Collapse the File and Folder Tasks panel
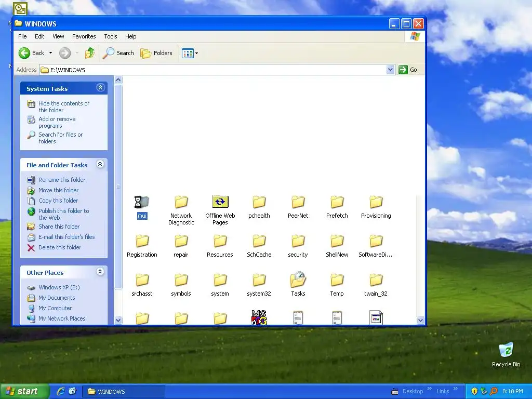The width and height of the screenshot is (532, 399). [x=100, y=164]
